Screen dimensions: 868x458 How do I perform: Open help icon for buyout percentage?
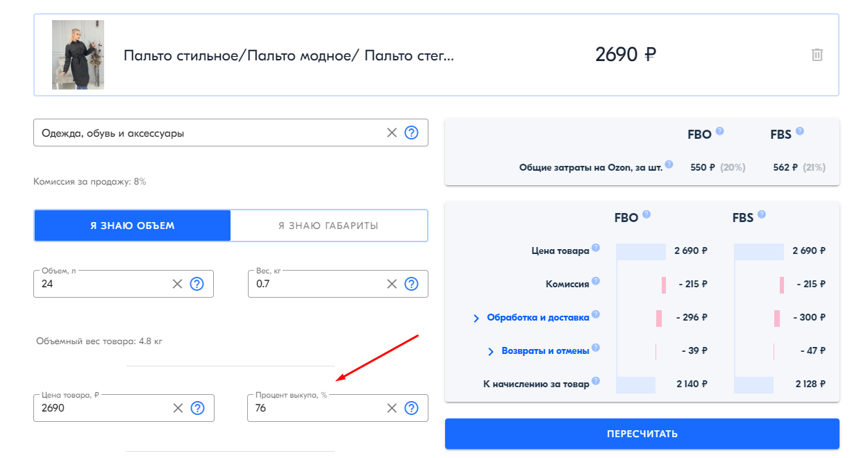click(411, 408)
